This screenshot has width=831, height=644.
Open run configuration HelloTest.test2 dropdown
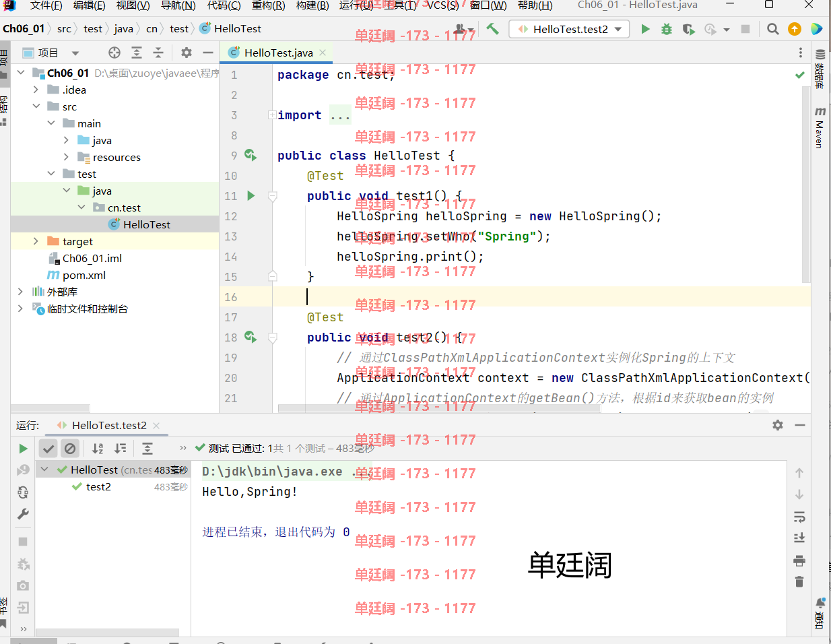click(x=570, y=29)
